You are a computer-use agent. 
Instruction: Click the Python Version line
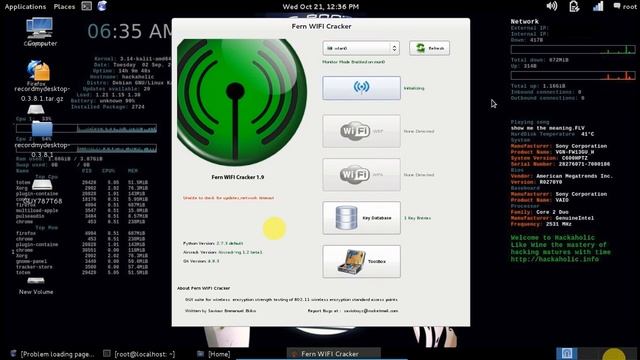tap(213, 243)
